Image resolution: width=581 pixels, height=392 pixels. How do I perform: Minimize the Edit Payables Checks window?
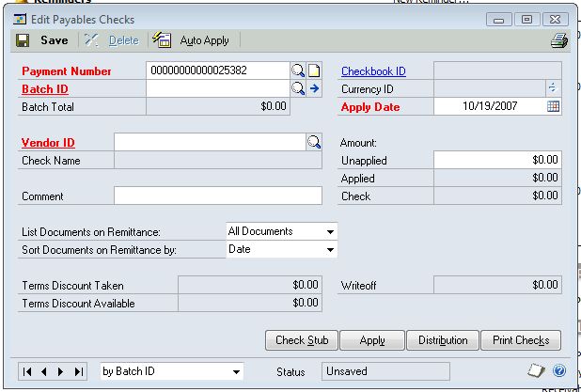pos(499,20)
